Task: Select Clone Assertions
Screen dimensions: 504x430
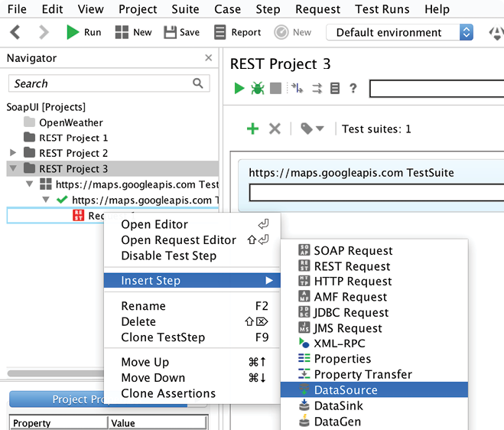Action: (x=192, y=393)
